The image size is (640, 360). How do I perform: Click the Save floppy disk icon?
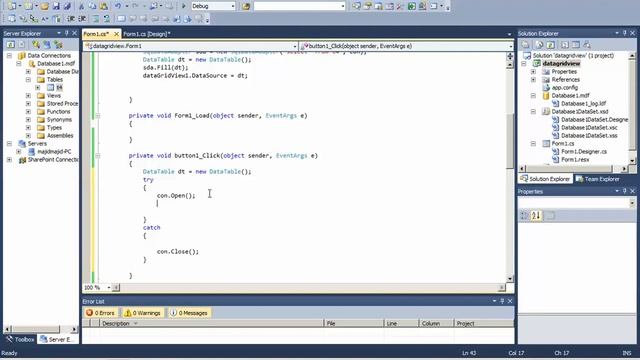56,6
